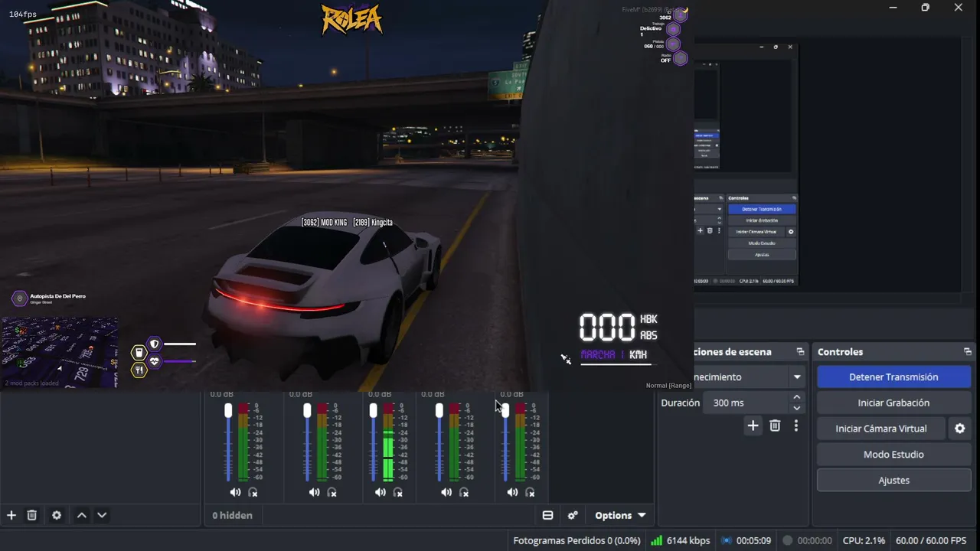Click the volume fader of the fifth mixer channel
Image resolution: width=980 pixels, height=551 pixels.
point(505,411)
